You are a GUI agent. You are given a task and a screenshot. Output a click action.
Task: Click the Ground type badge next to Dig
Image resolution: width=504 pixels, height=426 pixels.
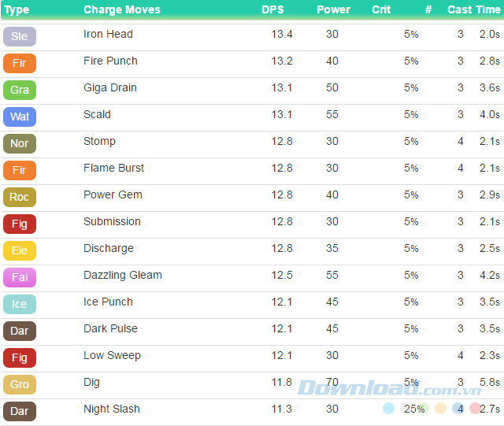[x=20, y=384]
